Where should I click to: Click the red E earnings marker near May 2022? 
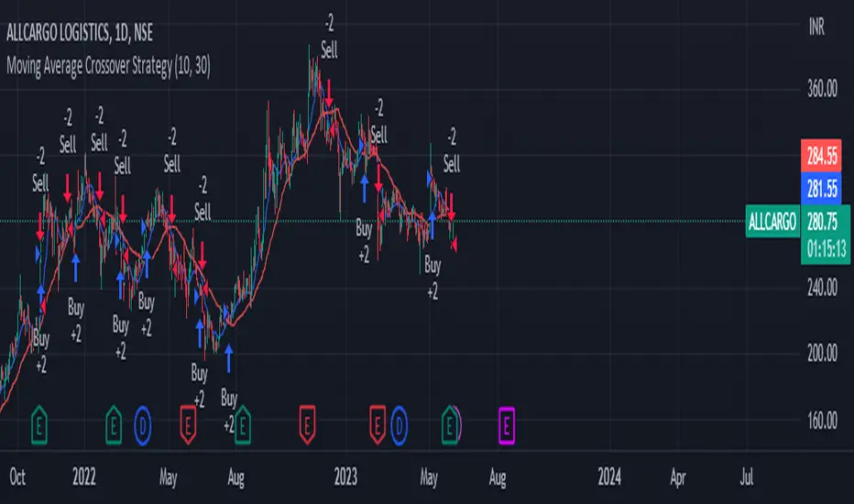pyautogui.click(x=188, y=425)
